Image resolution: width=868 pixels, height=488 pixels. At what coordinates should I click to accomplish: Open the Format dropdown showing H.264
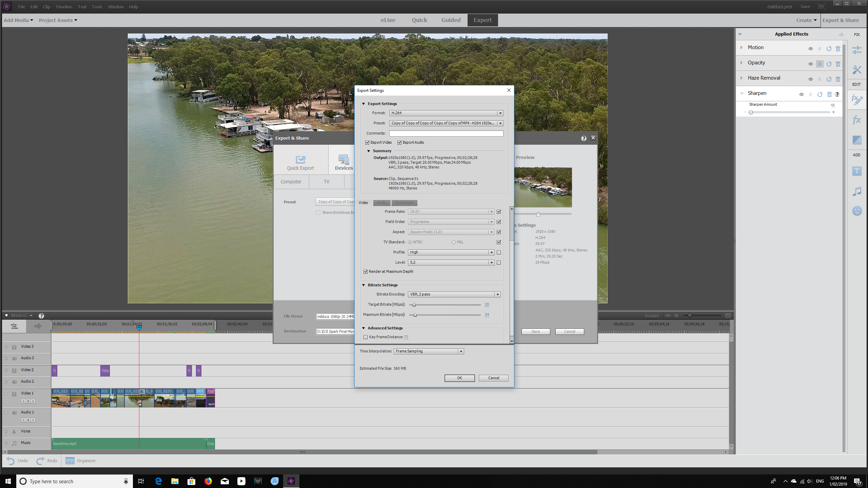pos(446,113)
